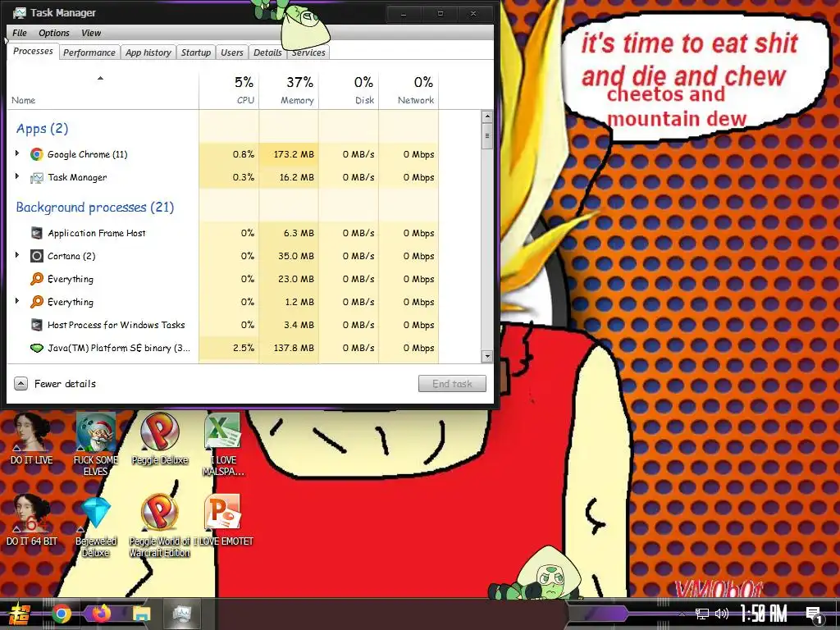
Task: Open the File menu
Action: click(20, 33)
